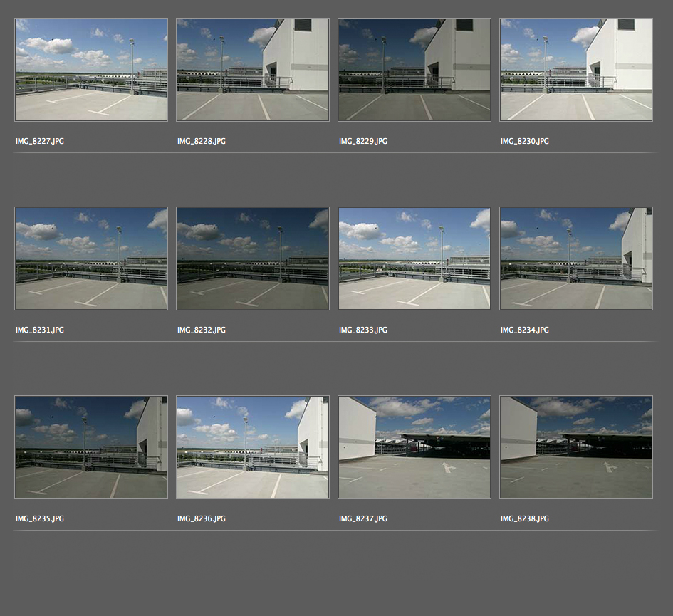Click the IMG_8232.JPG filename label
The width and height of the screenshot is (673, 616).
202,330
